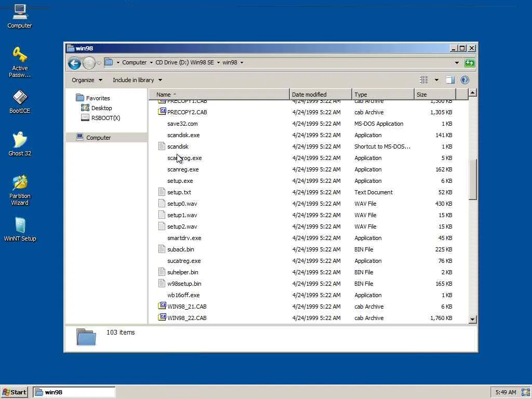Select the scandisk.exe file
Screen dimensions: 532x399
pos(183,135)
